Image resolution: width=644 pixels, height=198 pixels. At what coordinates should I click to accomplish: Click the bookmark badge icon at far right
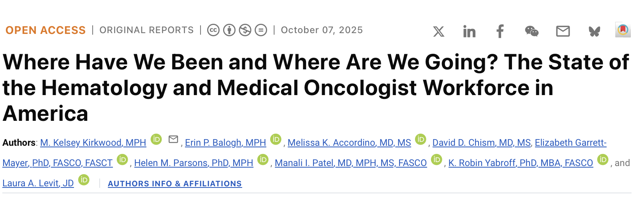(623, 30)
